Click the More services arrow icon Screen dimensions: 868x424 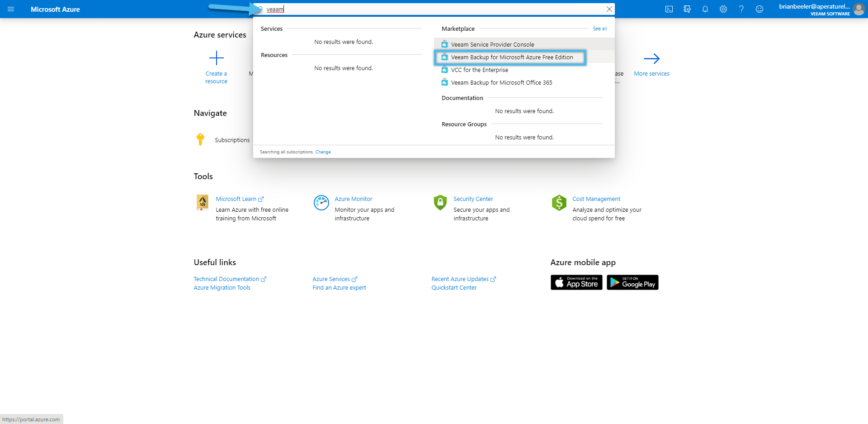point(651,58)
